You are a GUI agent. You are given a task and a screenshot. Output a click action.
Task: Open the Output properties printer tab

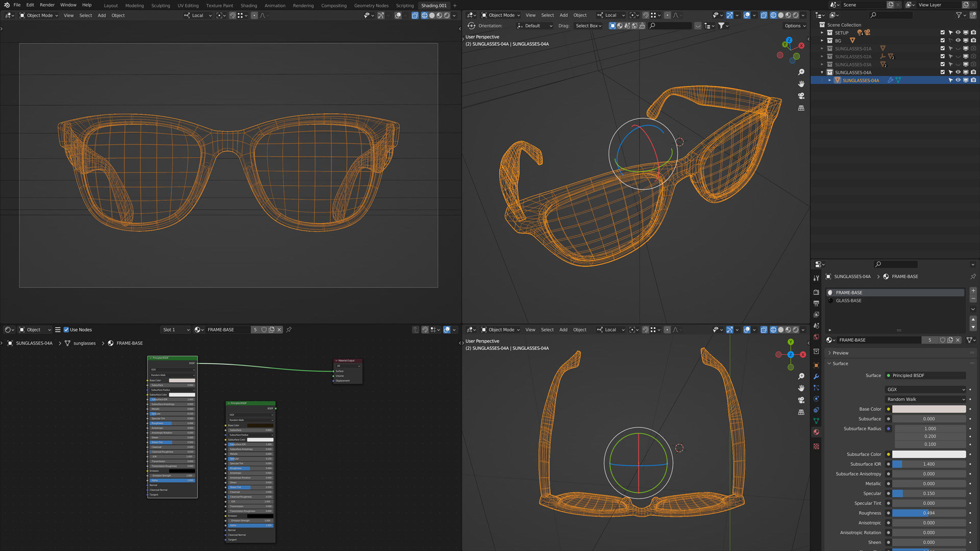coord(816,304)
